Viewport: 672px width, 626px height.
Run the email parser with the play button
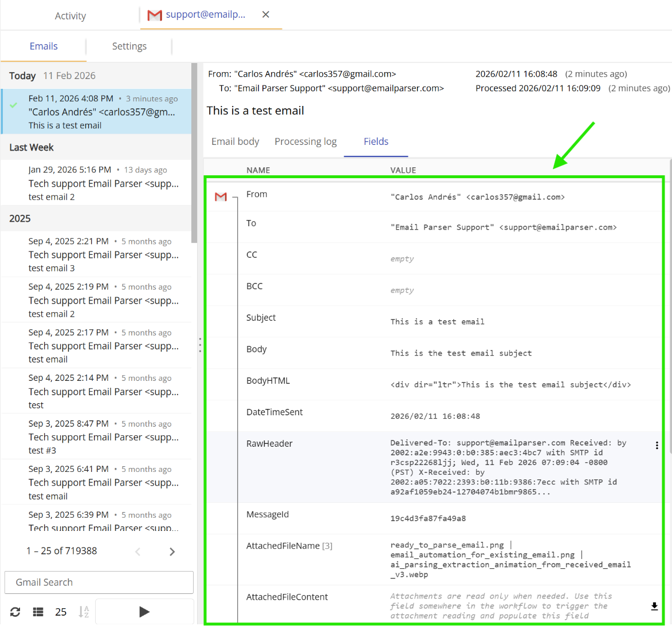click(144, 611)
